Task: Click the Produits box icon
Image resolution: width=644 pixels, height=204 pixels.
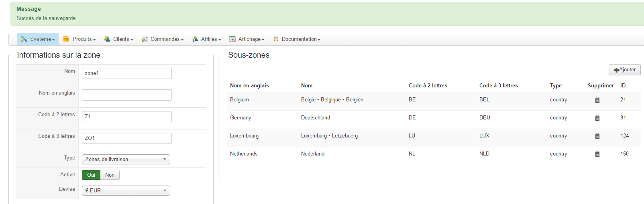Action: click(66, 39)
